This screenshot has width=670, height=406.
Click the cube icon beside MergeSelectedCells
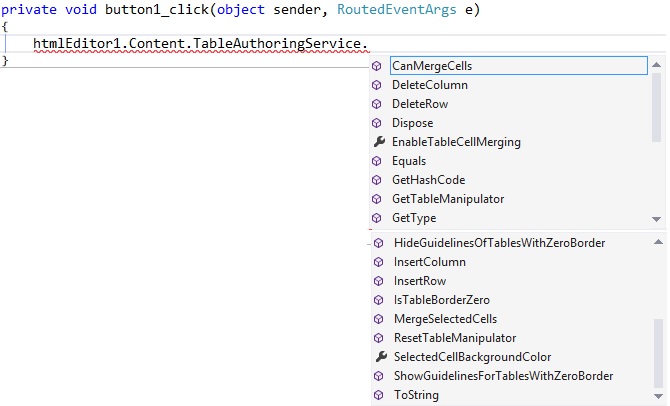coord(379,319)
